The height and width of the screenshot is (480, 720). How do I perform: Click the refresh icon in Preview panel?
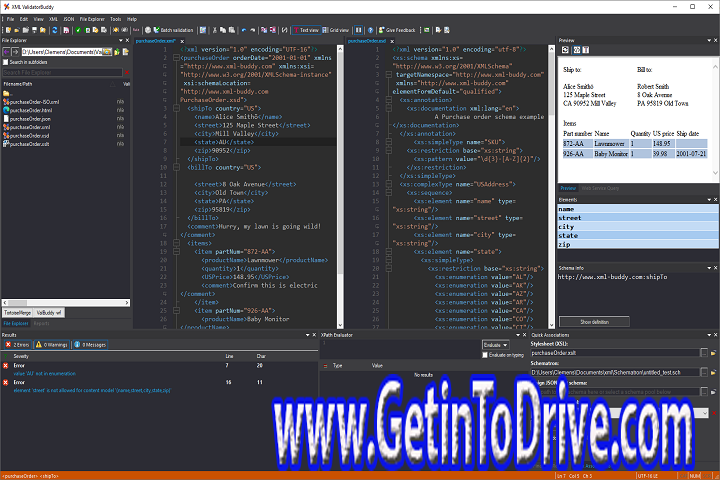(x=565, y=50)
